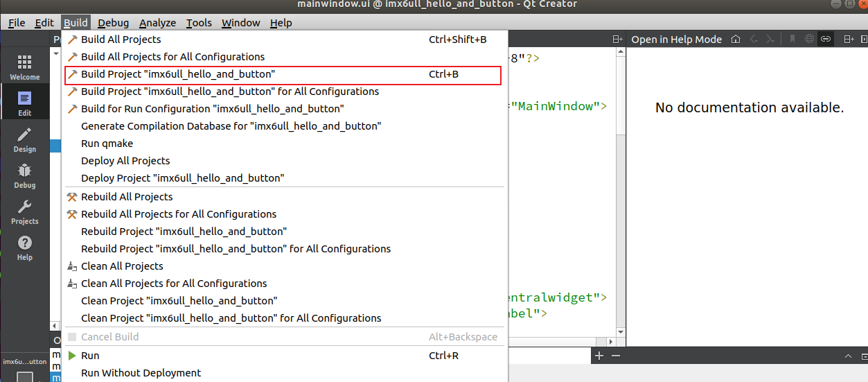868x382 pixels.
Task: Click the link-with-editor chain icon
Action: click(x=825, y=40)
